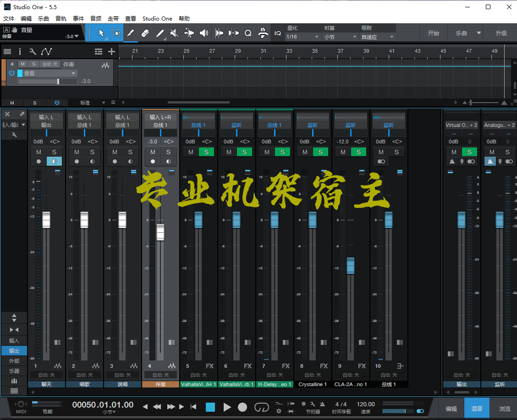Screen dimensions: 517x420
Task: Open the 浏览 browser panel
Action: click(505, 409)
